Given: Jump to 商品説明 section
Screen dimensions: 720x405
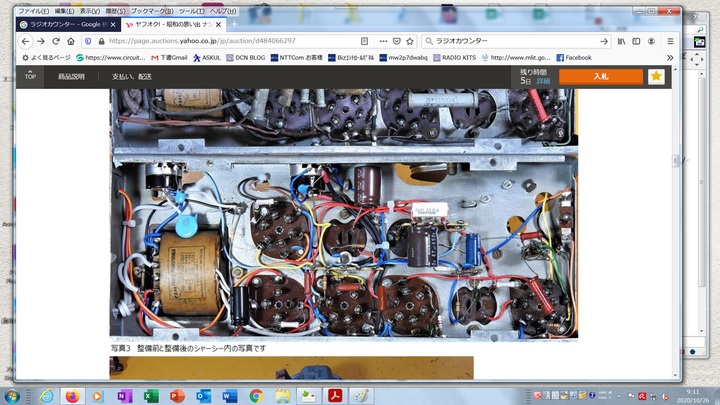Looking at the screenshot, I should coord(71,76).
